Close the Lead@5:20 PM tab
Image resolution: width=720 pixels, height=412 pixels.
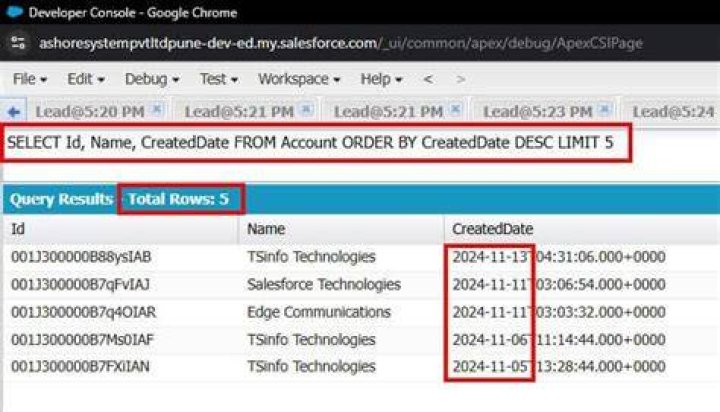[x=157, y=110]
